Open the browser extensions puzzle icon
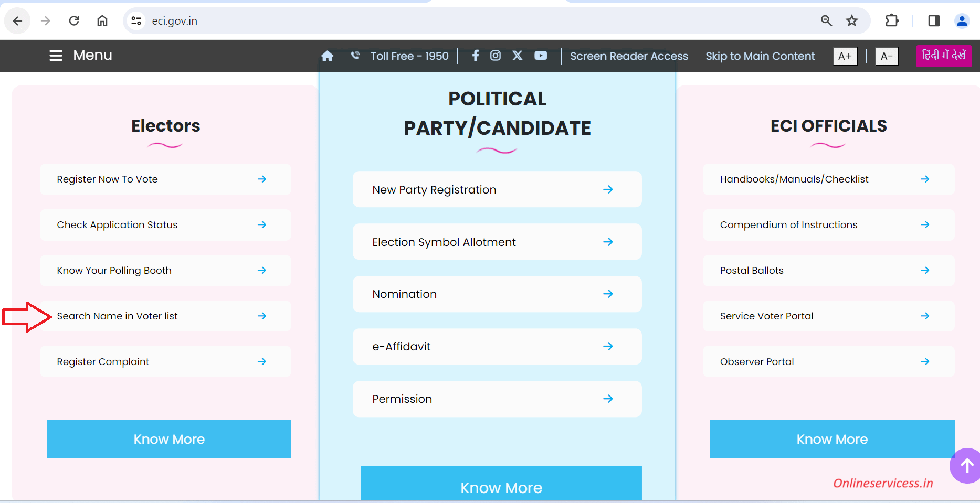This screenshot has height=503, width=980. 892,21
